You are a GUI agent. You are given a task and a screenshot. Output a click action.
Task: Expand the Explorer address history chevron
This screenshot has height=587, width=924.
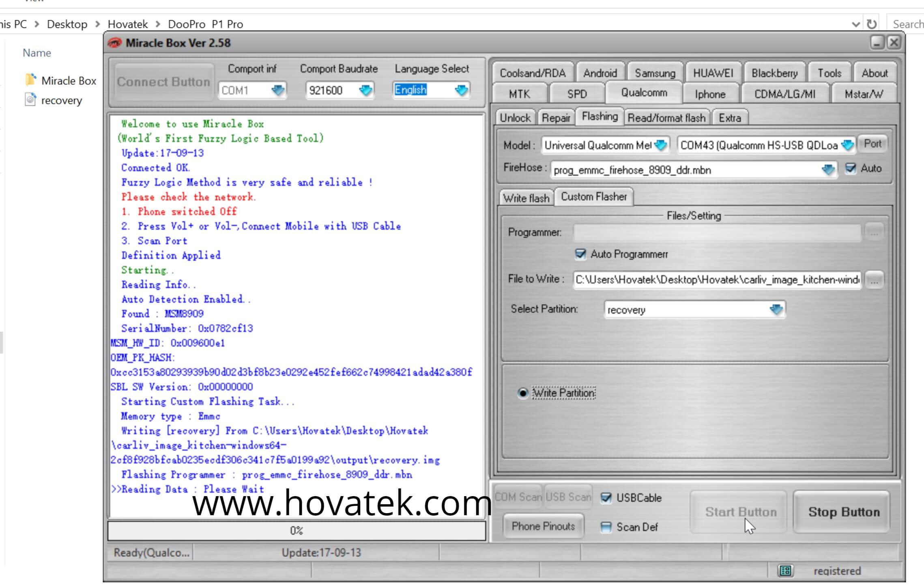855,24
